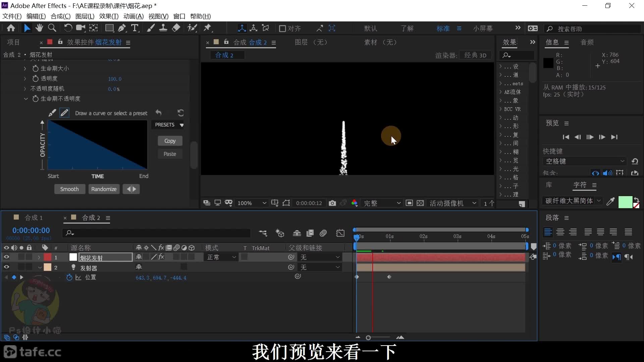Click the red label color of 烟花发射 layer
This screenshot has height=362, width=644.
[x=48, y=257]
